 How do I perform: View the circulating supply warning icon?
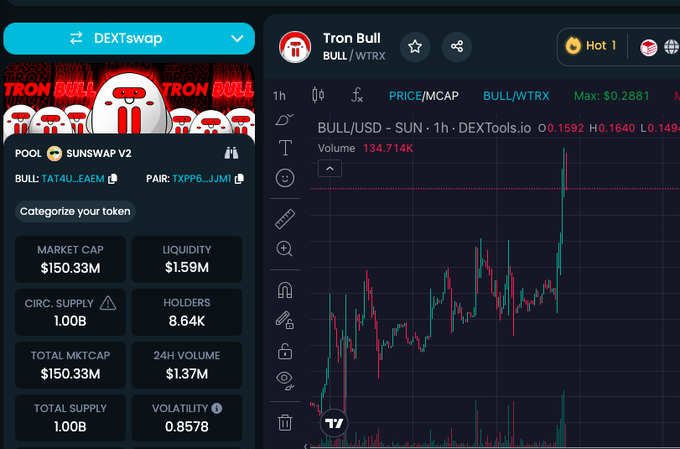[x=108, y=303]
